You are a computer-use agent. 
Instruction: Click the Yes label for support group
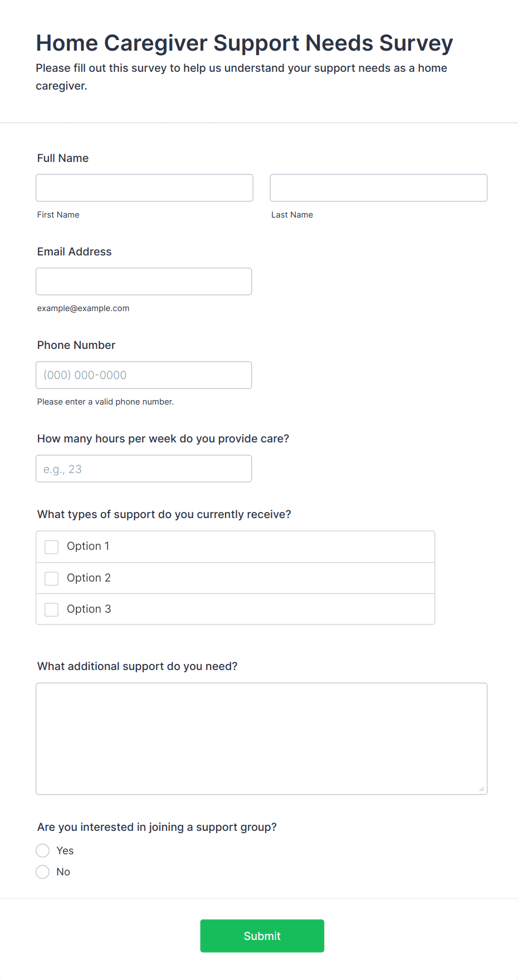pyautogui.click(x=65, y=851)
